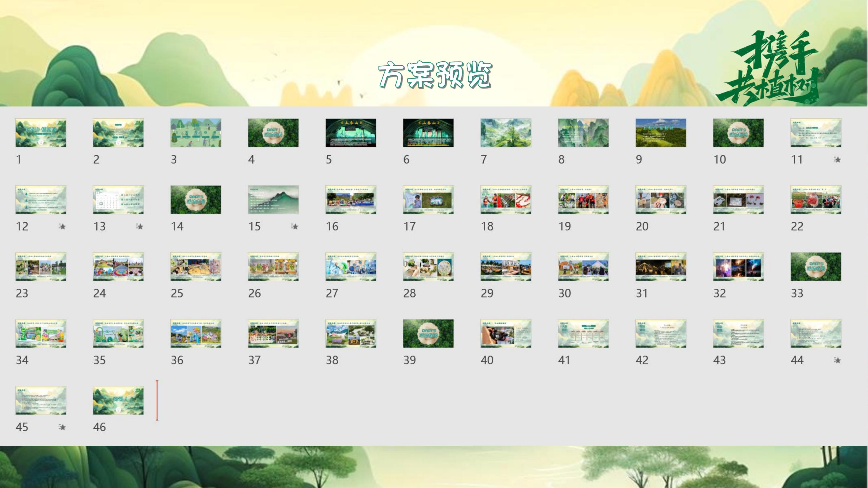Select slide 46 closing thumbnail
This screenshot has height=488, width=868.
click(118, 400)
